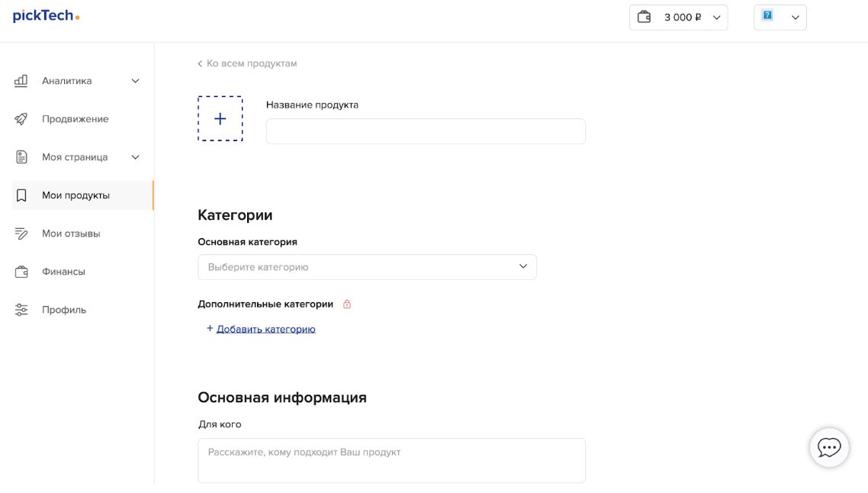Click the Добавить категорию link
Viewport: 868px width, 493px height.
click(x=265, y=329)
